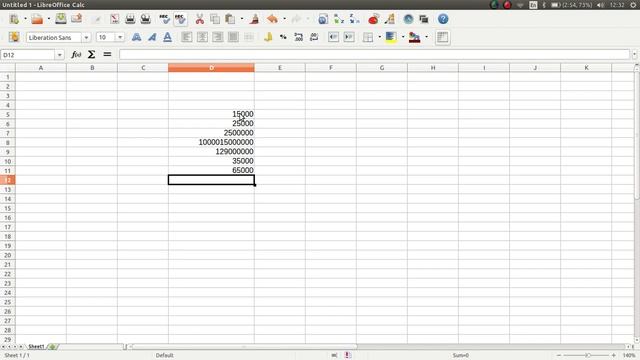This screenshot has width=640, height=360.
Task: Click the Function equals button
Action: 107,55
